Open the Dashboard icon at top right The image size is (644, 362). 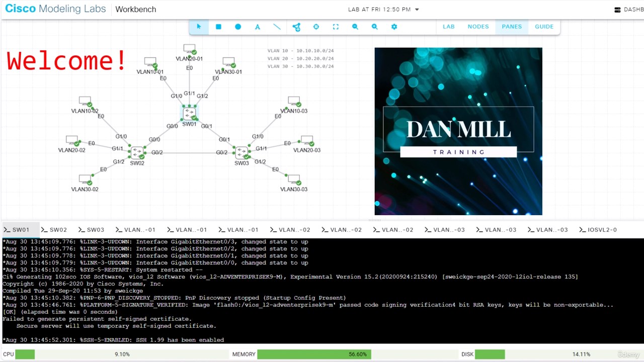point(618,10)
